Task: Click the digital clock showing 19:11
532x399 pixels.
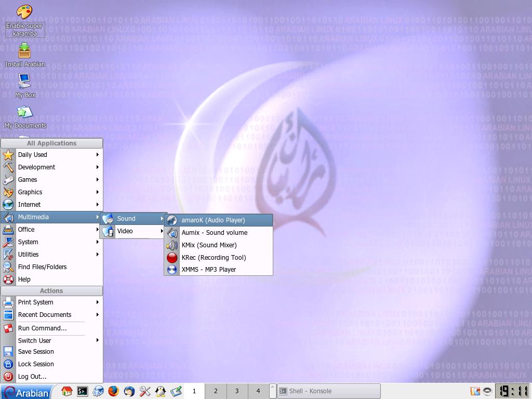Action: (513, 391)
